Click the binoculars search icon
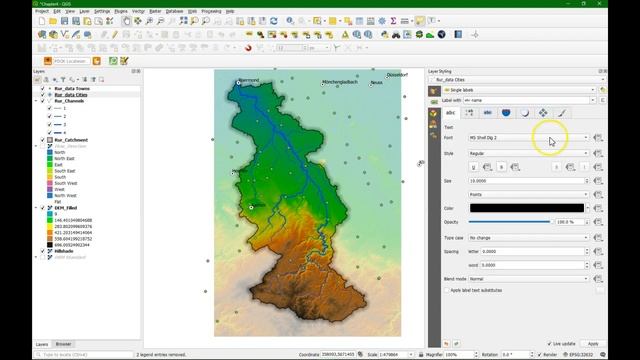Image resolution: width=640 pixels, height=360 pixels. point(396,35)
